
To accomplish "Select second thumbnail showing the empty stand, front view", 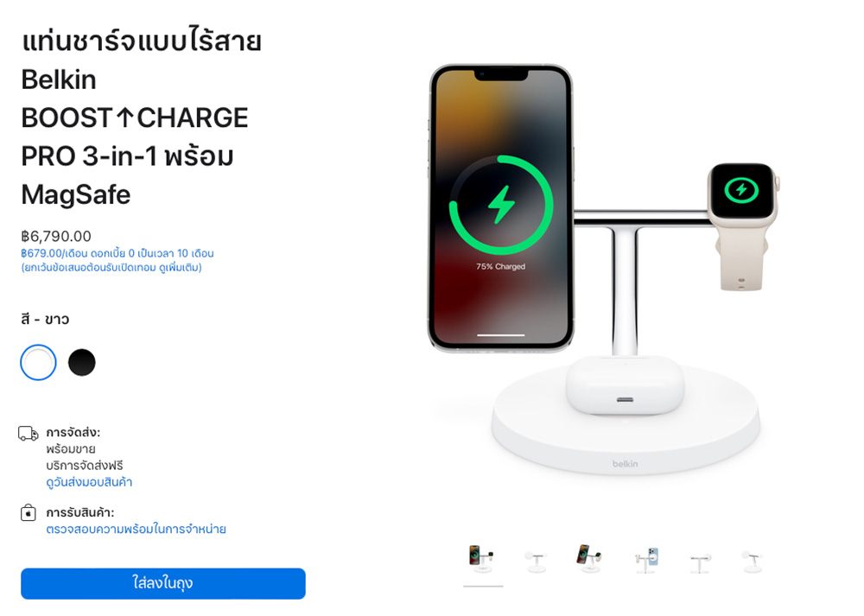I will 537,561.
